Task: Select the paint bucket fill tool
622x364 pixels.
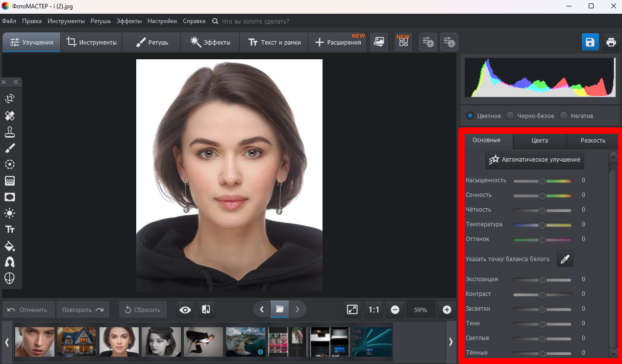Action: click(10, 246)
